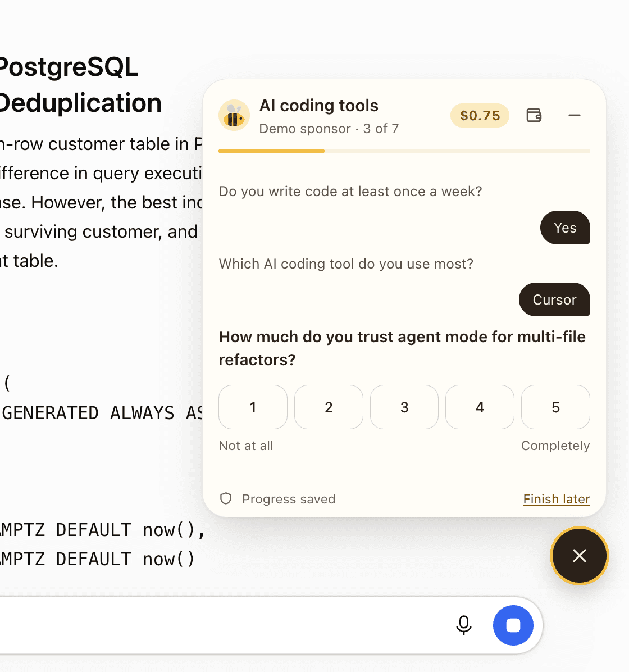The image size is (629, 672).
Task: Click the Finish later link
Action: click(557, 499)
